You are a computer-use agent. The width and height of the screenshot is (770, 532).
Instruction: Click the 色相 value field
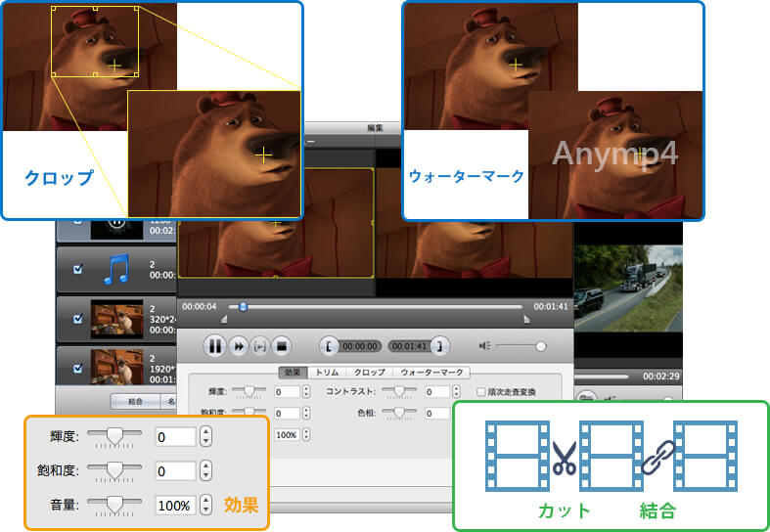tap(437, 414)
